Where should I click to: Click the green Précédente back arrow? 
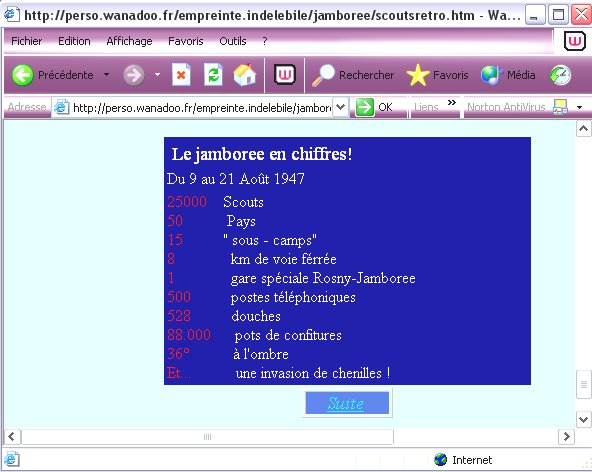pos(22,75)
